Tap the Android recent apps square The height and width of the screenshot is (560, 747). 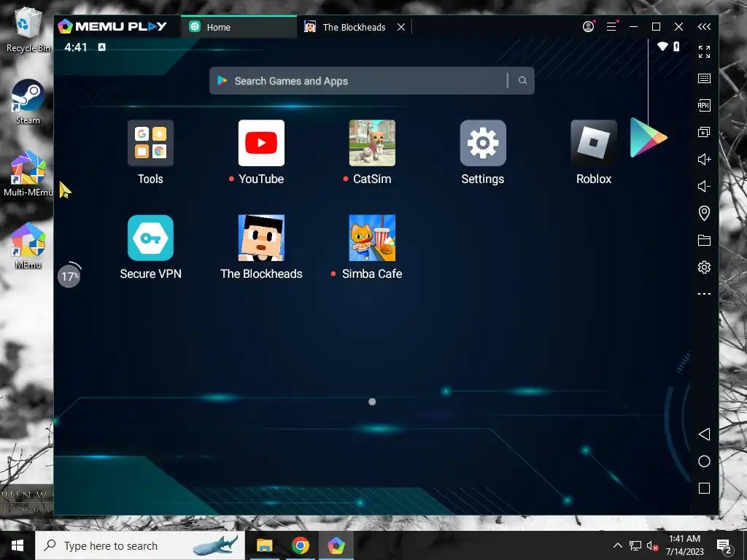(704, 488)
